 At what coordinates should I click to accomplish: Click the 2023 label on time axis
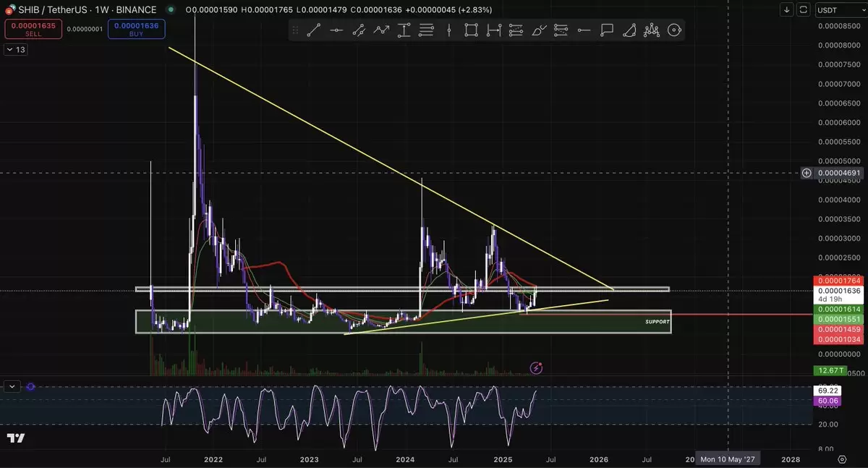(309, 459)
